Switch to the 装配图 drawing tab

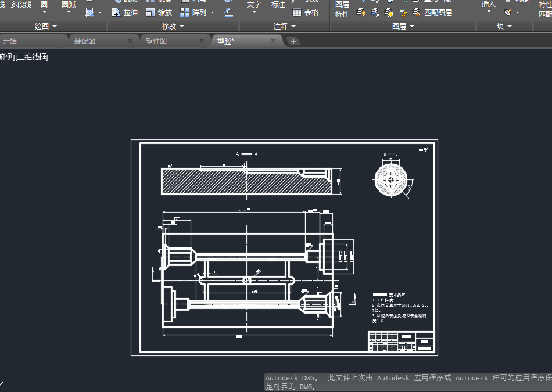tap(85, 41)
